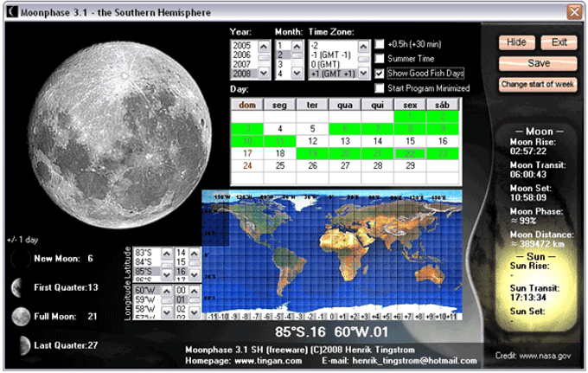Click latitude degrees list down arrow
588x373 pixels.
point(167,274)
